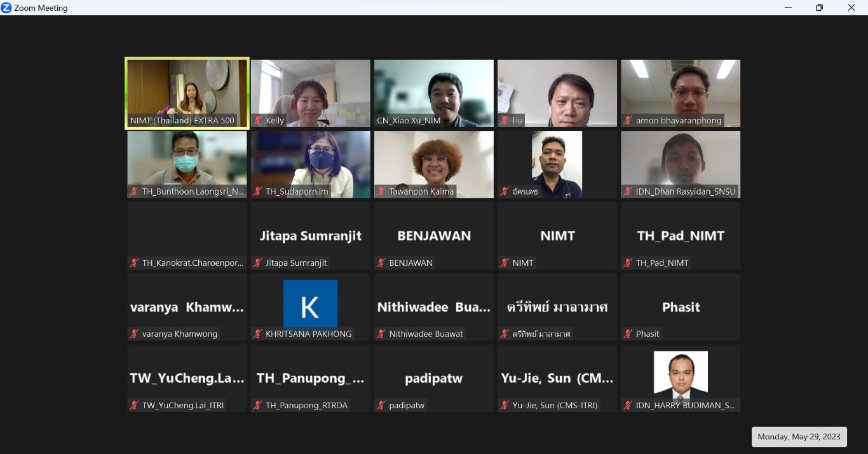Select the Jitapa Sumranjit participant tile
Viewport: 868px width, 454px height.
(310, 236)
